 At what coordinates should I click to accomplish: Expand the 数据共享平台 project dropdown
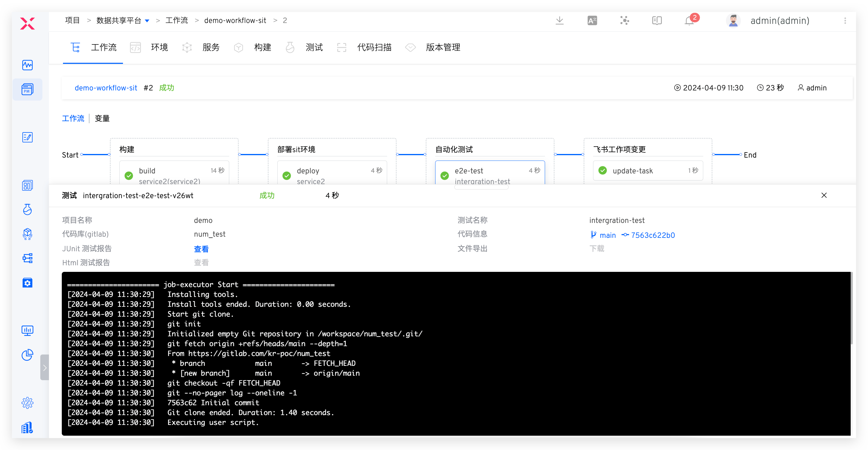point(147,21)
